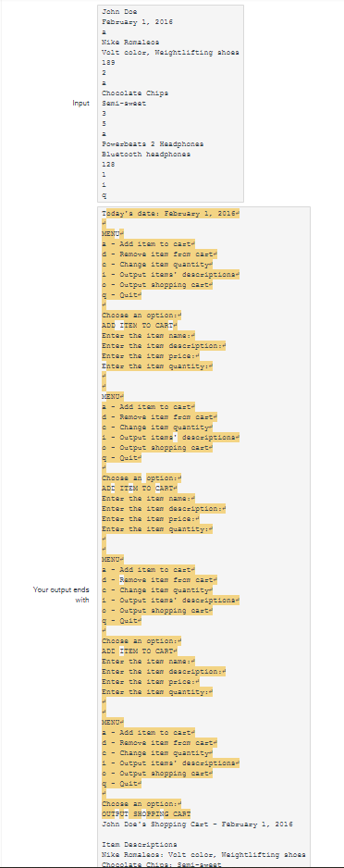
Task: Click 'Powerbeats 2 Headphones' in Input box
Action: [x=153, y=144]
